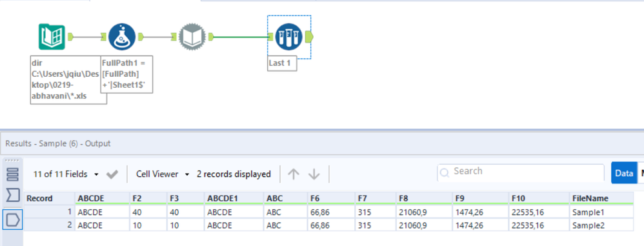Select the F10 column header
The image size is (644, 246).
coord(538,198)
